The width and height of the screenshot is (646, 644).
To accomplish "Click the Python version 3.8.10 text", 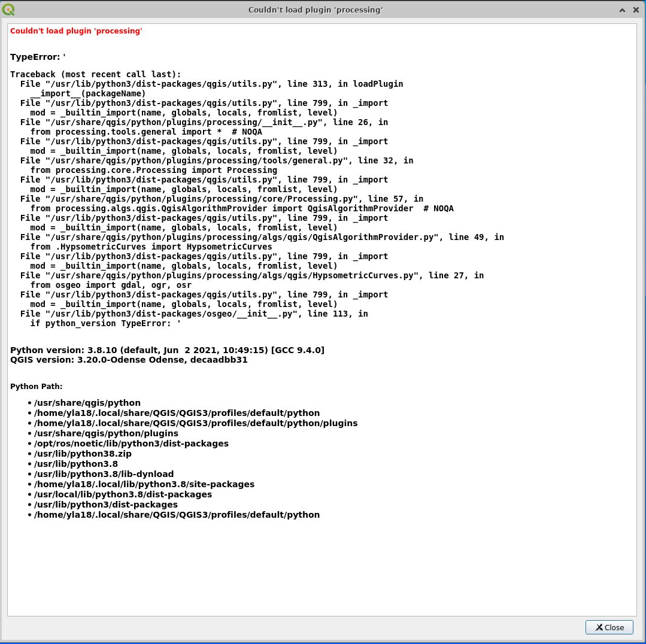I will point(168,350).
